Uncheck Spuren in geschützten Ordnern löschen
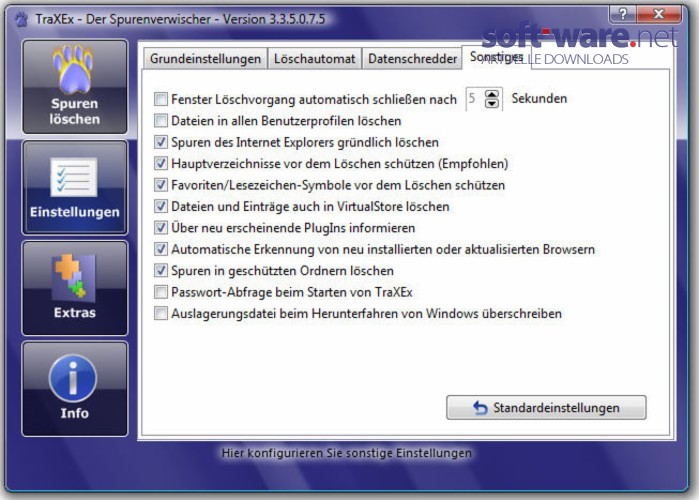The height and width of the screenshot is (500, 699). click(160, 270)
